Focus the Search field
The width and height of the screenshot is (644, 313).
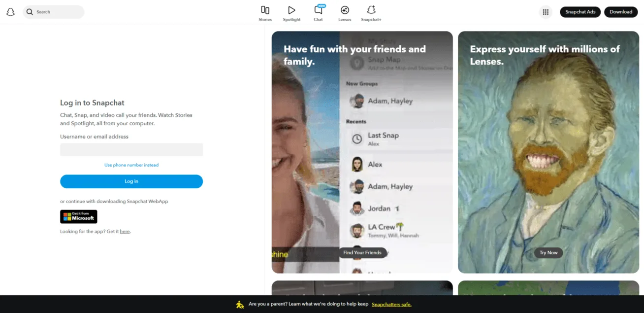53,12
